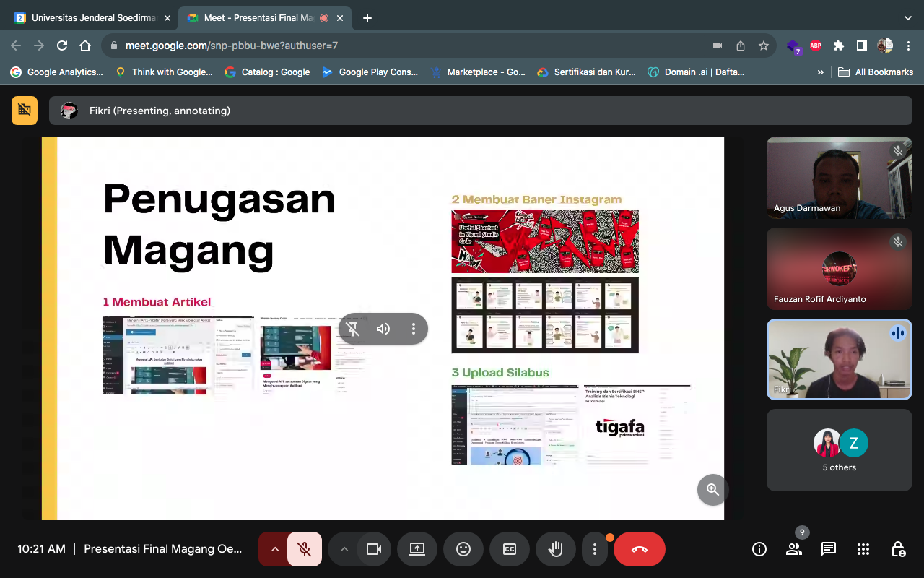Open more options three-dot menu in bottom bar

595,549
